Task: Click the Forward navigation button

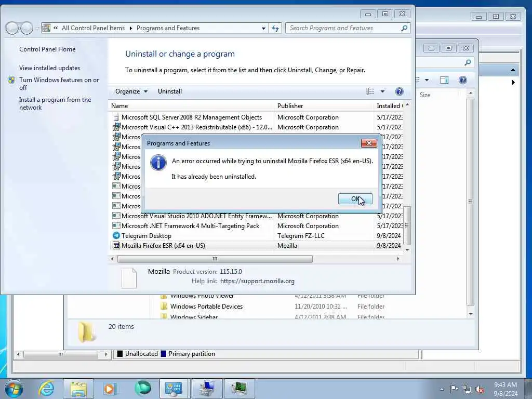Action: pyautogui.click(x=27, y=28)
